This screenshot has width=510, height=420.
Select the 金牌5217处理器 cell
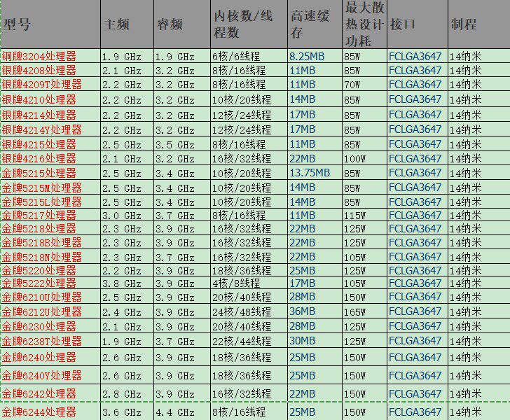(50, 215)
